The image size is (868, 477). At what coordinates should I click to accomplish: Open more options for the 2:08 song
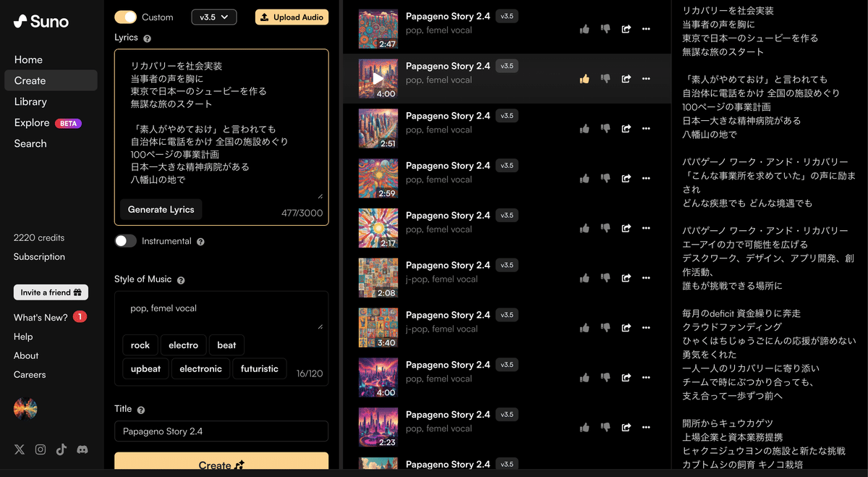[x=646, y=278]
